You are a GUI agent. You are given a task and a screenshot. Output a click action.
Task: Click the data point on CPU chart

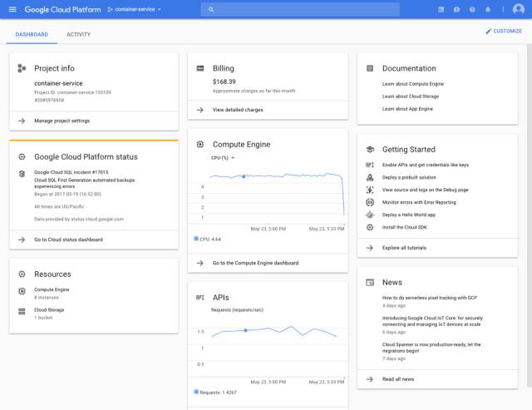[244, 176]
